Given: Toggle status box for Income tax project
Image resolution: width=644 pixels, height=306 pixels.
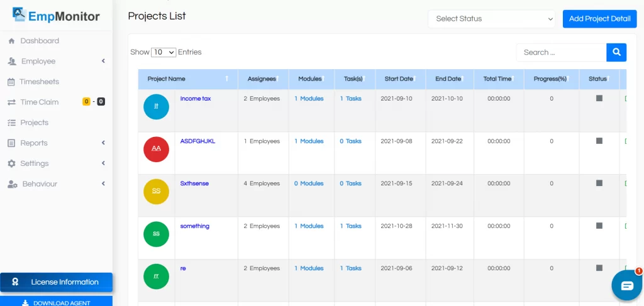Looking at the screenshot, I should [x=599, y=99].
